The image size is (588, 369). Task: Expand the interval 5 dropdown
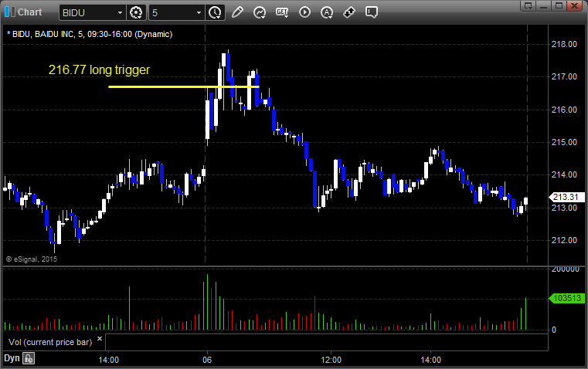199,12
